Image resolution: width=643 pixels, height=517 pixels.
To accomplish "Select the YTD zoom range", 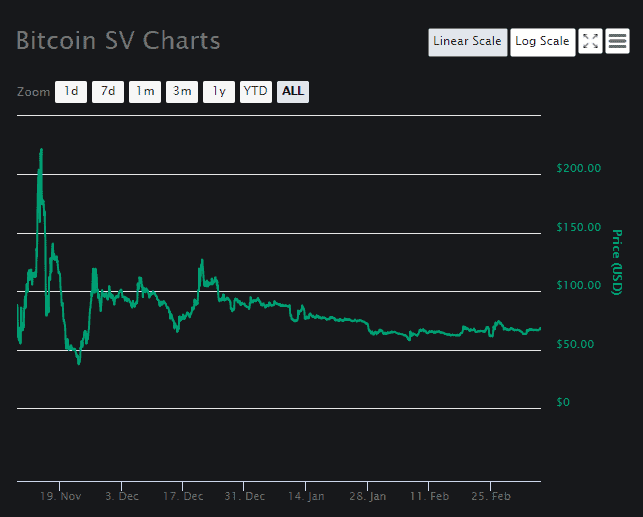I will [x=256, y=91].
